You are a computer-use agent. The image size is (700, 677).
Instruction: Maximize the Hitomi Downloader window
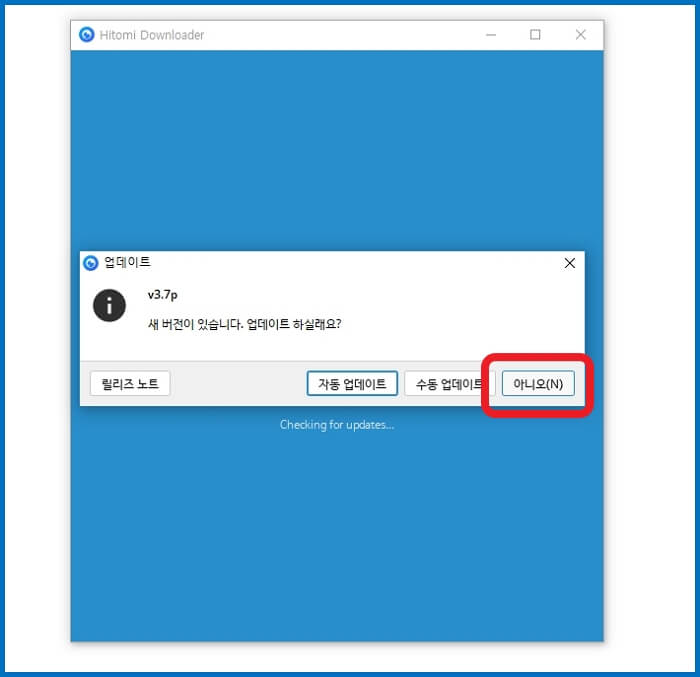point(535,35)
